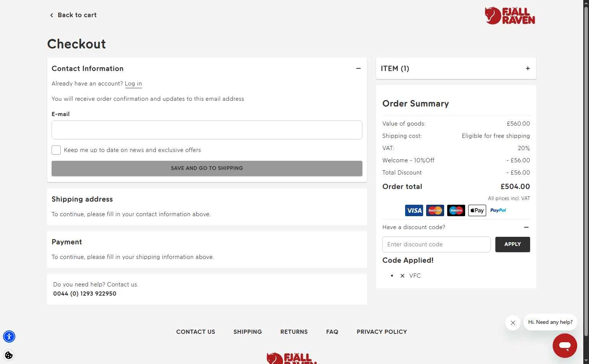Click the Shipping address heading
Screen dimensions: 589x364
pyautogui.click(x=82, y=199)
